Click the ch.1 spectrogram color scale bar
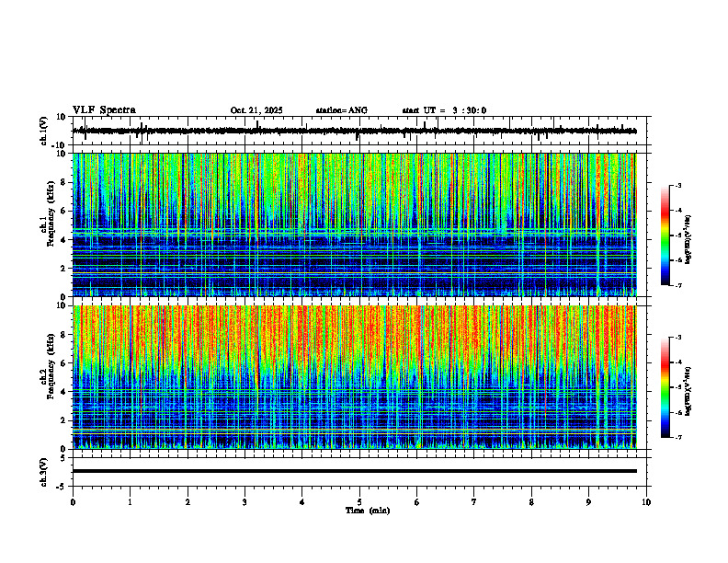Viewport: 728px width, 563px height. coord(665,236)
